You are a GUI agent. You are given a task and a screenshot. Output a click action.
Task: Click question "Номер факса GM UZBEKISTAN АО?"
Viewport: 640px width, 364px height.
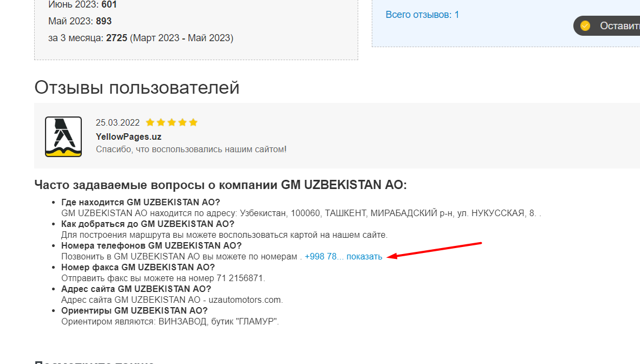pyautogui.click(x=138, y=267)
